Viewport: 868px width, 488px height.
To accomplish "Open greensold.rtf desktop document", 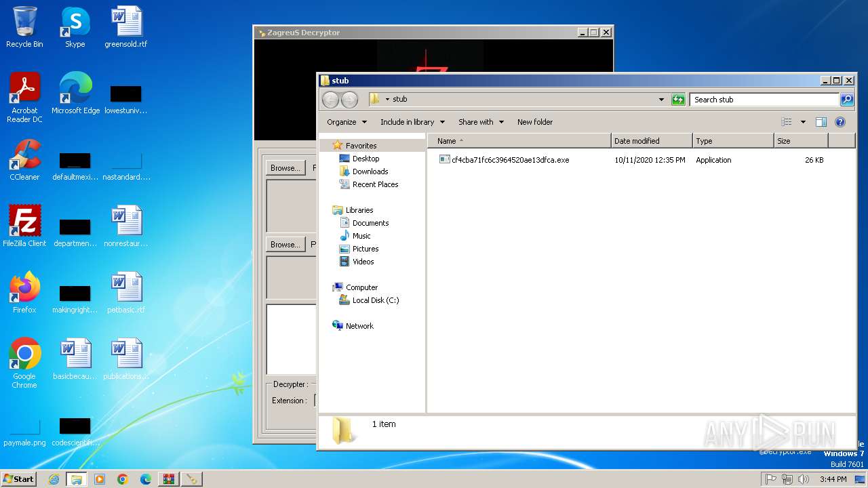I will (x=126, y=27).
